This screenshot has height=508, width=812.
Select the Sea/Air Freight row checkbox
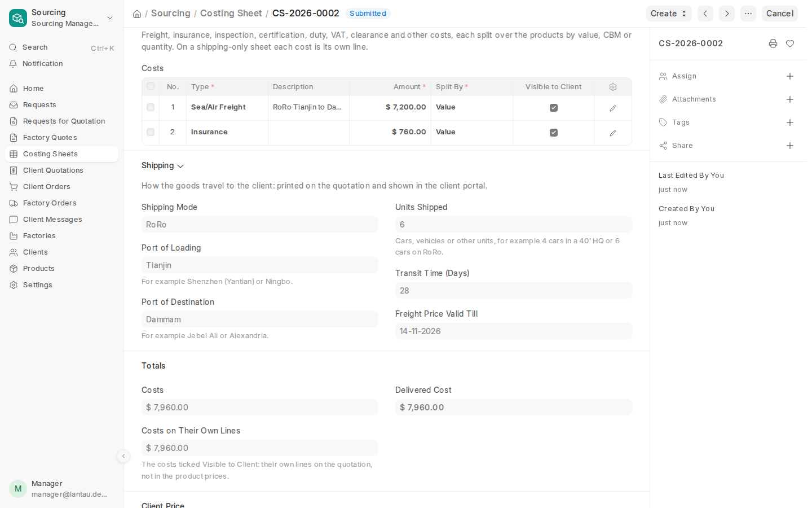click(x=151, y=107)
